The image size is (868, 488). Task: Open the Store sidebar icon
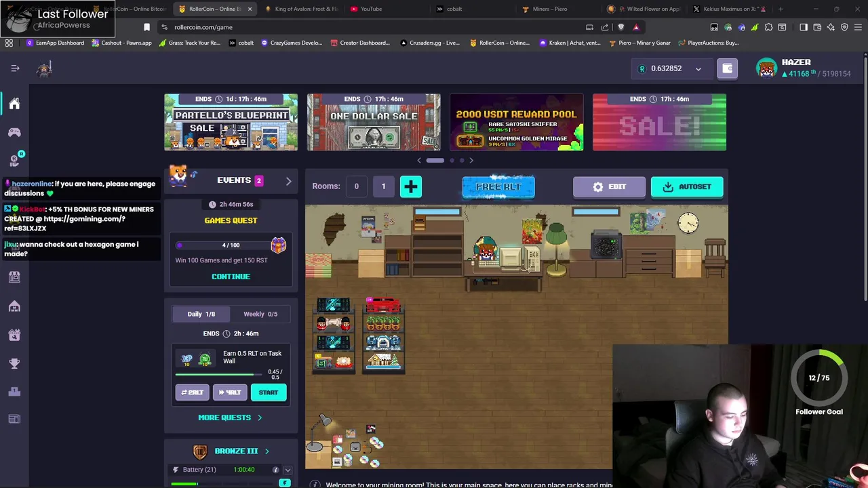point(14,277)
